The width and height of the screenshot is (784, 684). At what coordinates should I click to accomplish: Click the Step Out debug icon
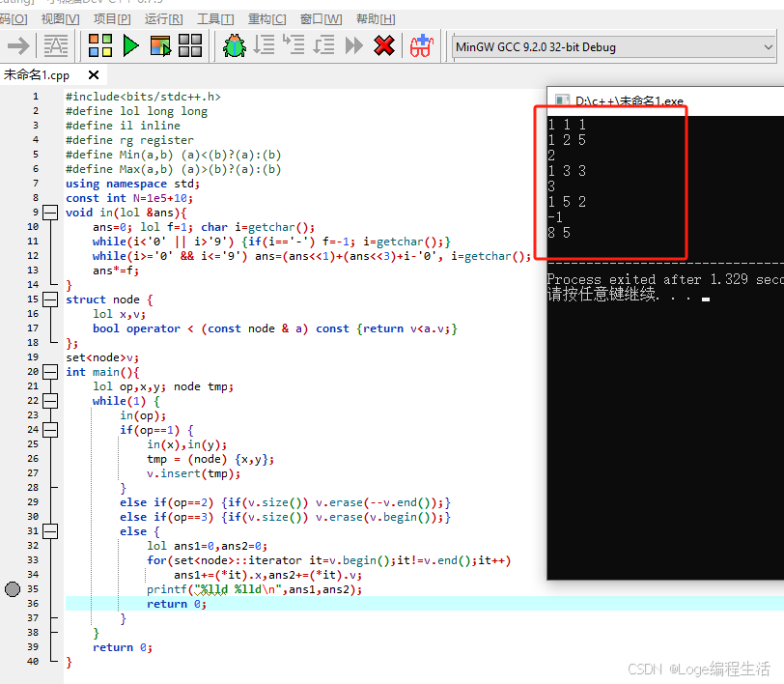click(324, 45)
